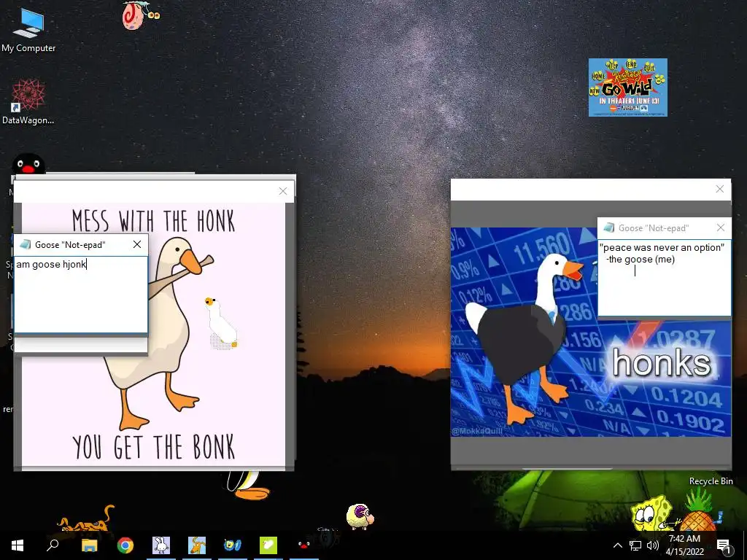This screenshot has height=560, width=747.
Task: Open the notification action center
Action: tap(723, 545)
